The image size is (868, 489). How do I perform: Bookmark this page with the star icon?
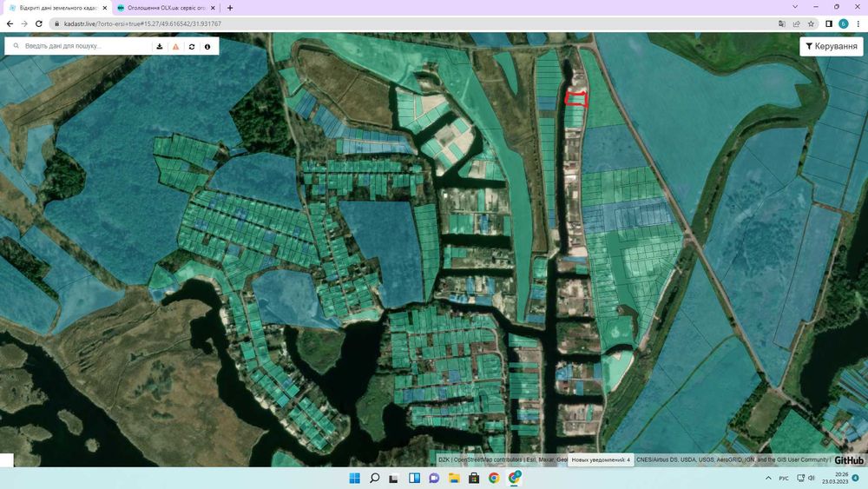click(x=811, y=23)
